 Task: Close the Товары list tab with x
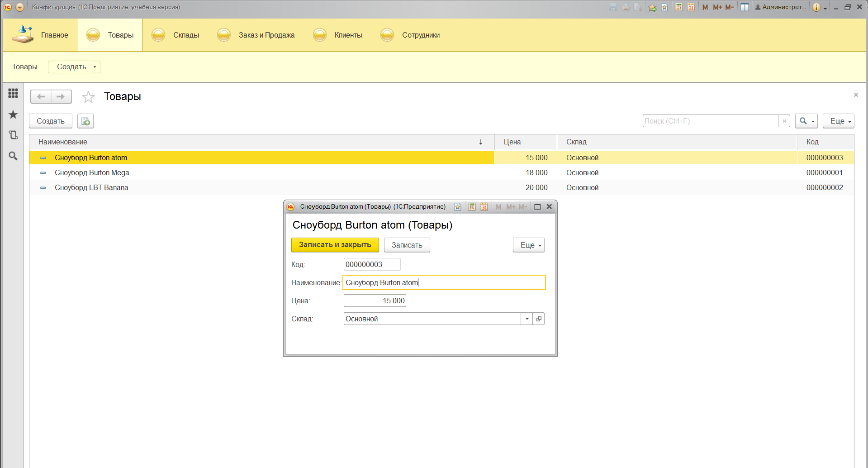tap(856, 95)
